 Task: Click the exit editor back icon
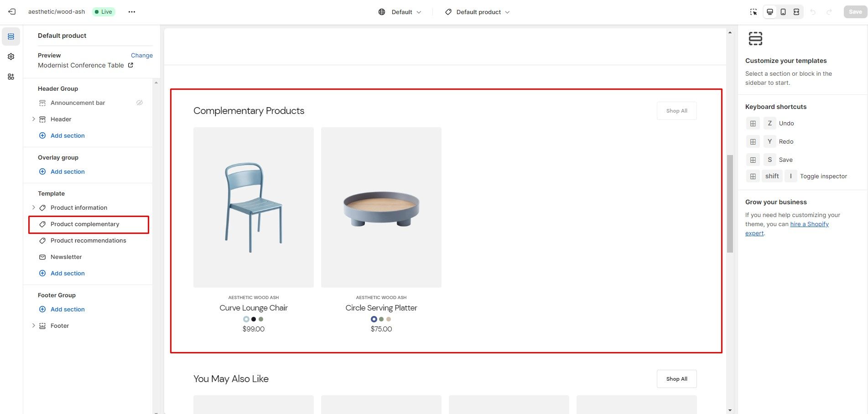(12, 12)
